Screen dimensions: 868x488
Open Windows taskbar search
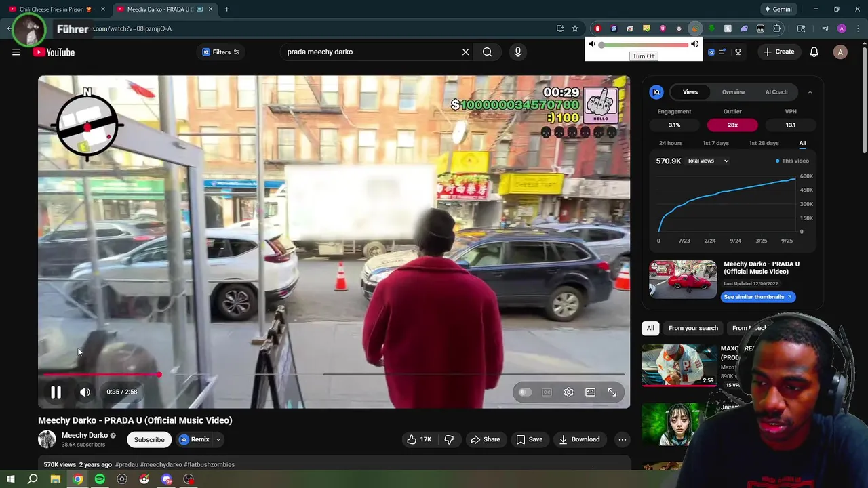(x=33, y=479)
